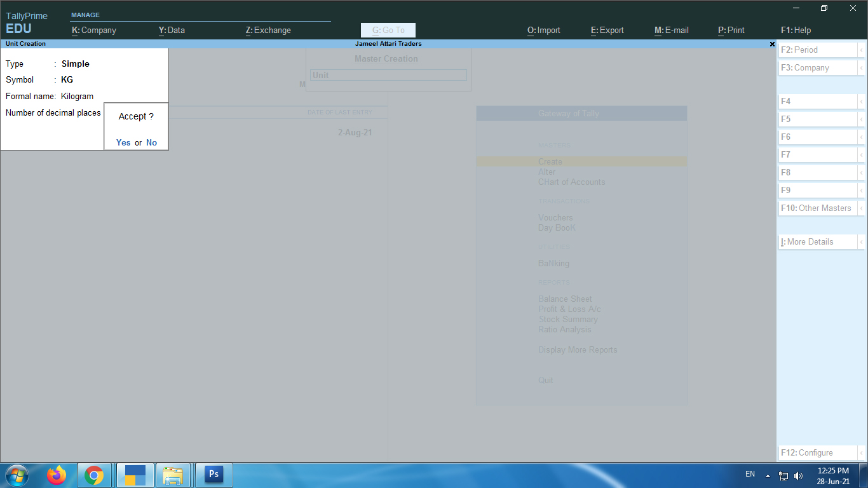Click the arrow beside F10: Other Masters

pos(862,208)
